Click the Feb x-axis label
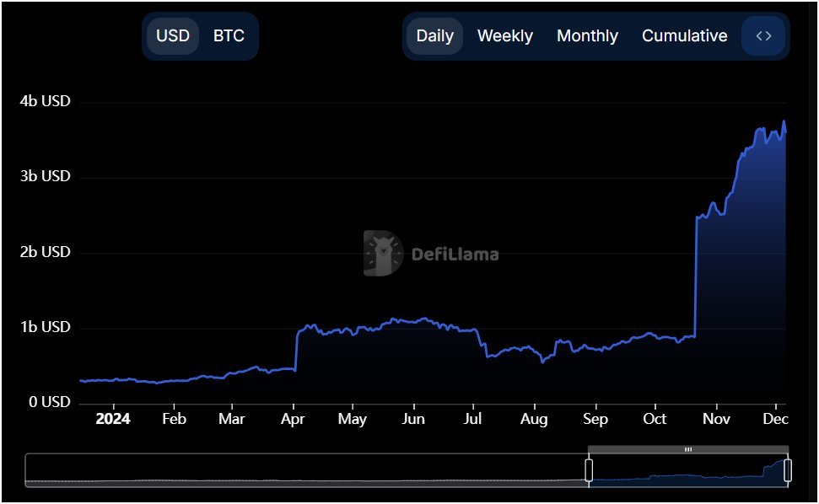Screen dimensions: 819x504 174,419
